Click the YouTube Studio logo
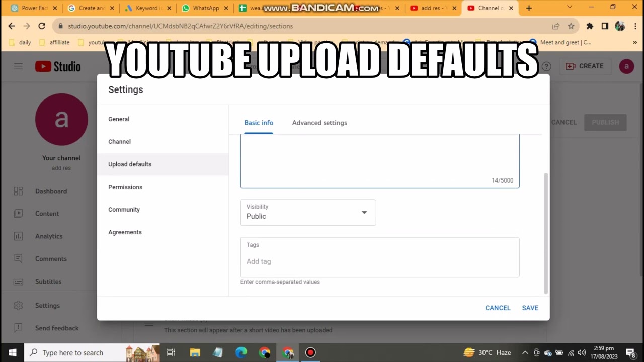644x362 pixels. pos(58,66)
